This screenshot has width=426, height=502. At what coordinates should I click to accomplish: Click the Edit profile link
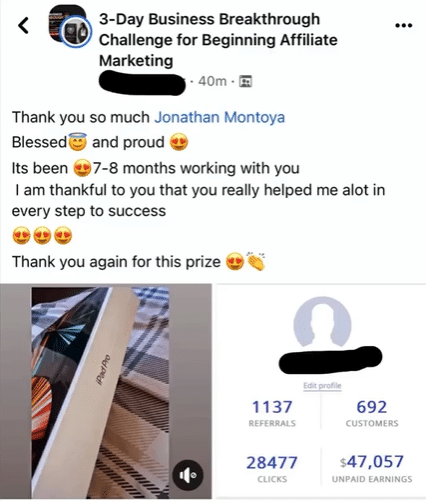pyautogui.click(x=322, y=386)
